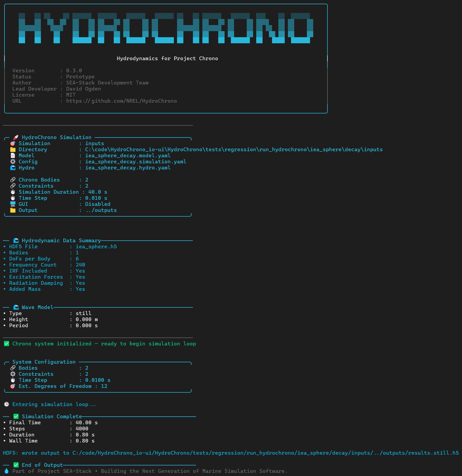Select the stopwatch icon next to Simulation Duration

(x=13, y=192)
